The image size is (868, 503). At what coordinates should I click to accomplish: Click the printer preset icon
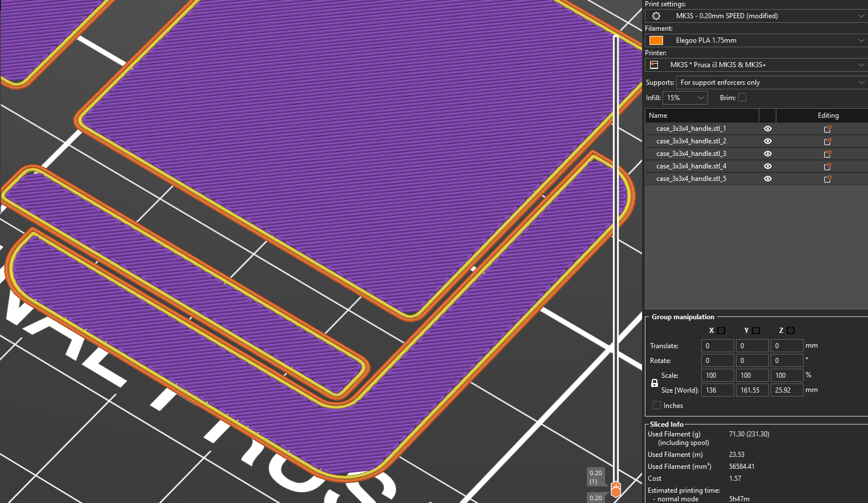coord(655,65)
